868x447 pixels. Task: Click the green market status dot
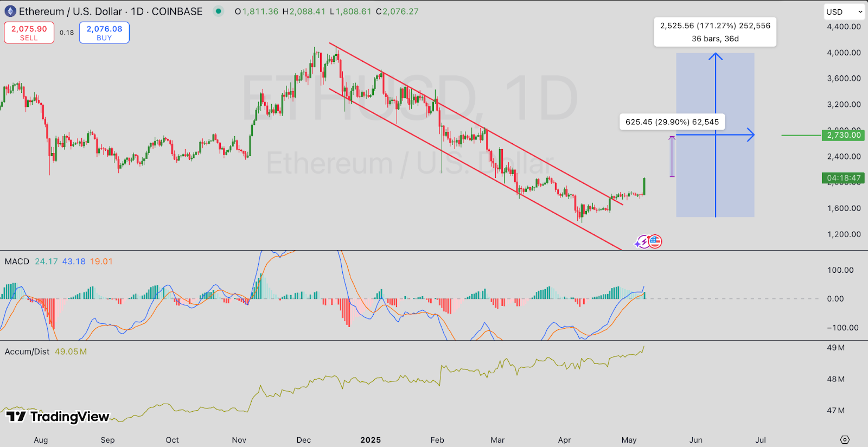(218, 11)
